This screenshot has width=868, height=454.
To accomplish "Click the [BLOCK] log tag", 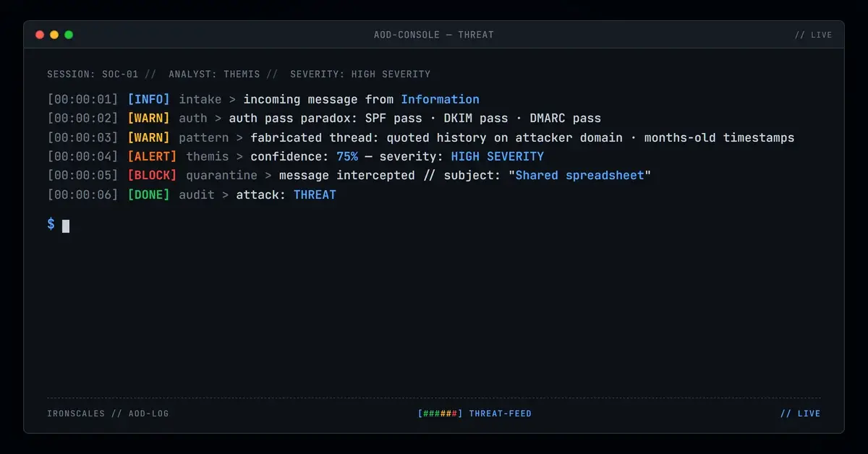I will point(152,175).
